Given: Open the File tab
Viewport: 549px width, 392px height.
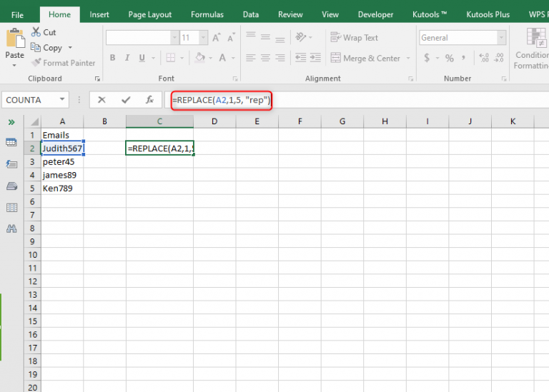Looking at the screenshot, I should (17, 15).
